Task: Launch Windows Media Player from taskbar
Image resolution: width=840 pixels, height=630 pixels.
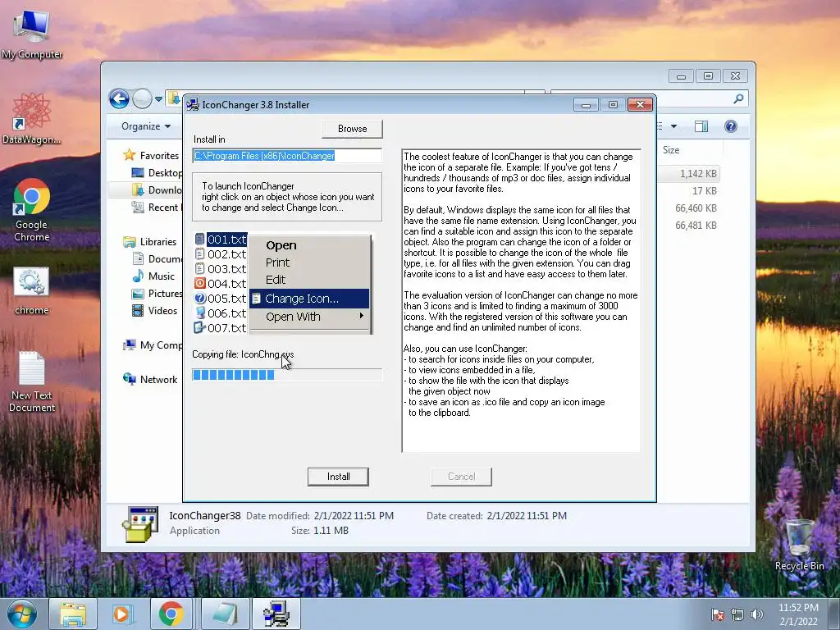Action: coord(121,614)
